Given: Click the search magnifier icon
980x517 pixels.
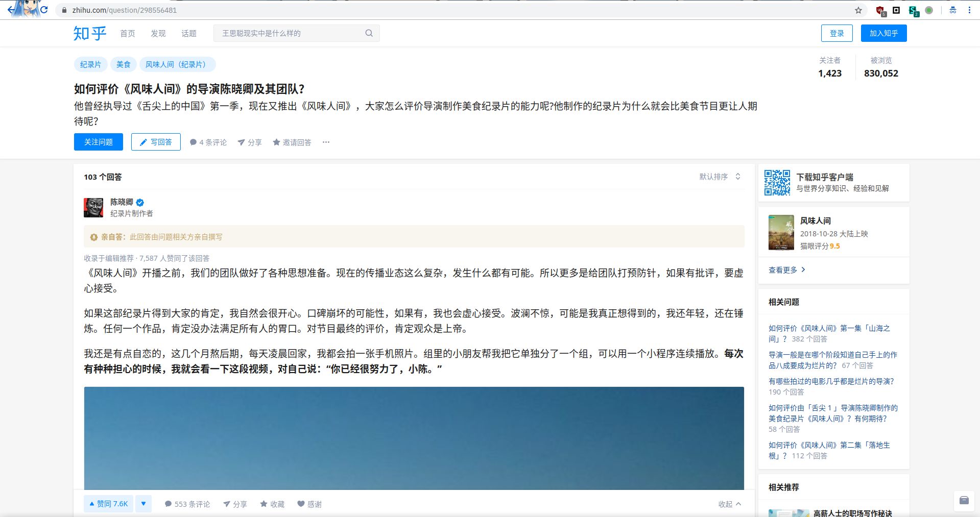Looking at the screenshot, I should [369, 33].
